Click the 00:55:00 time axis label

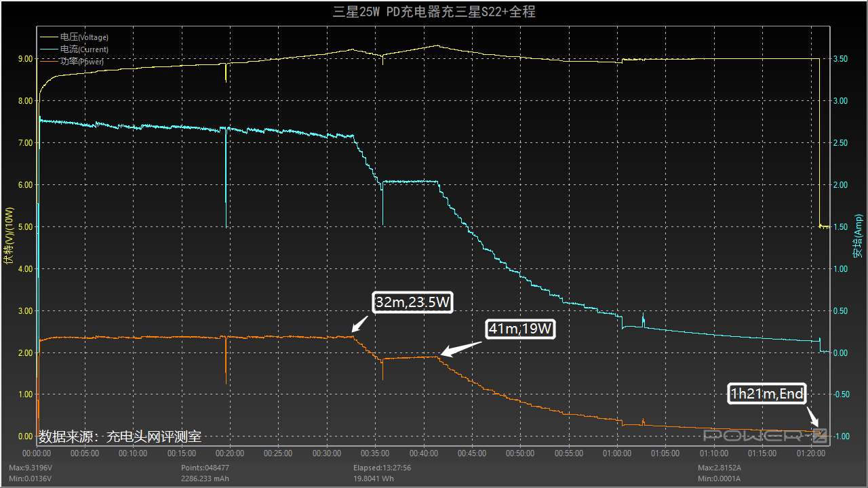pos(568,453)
